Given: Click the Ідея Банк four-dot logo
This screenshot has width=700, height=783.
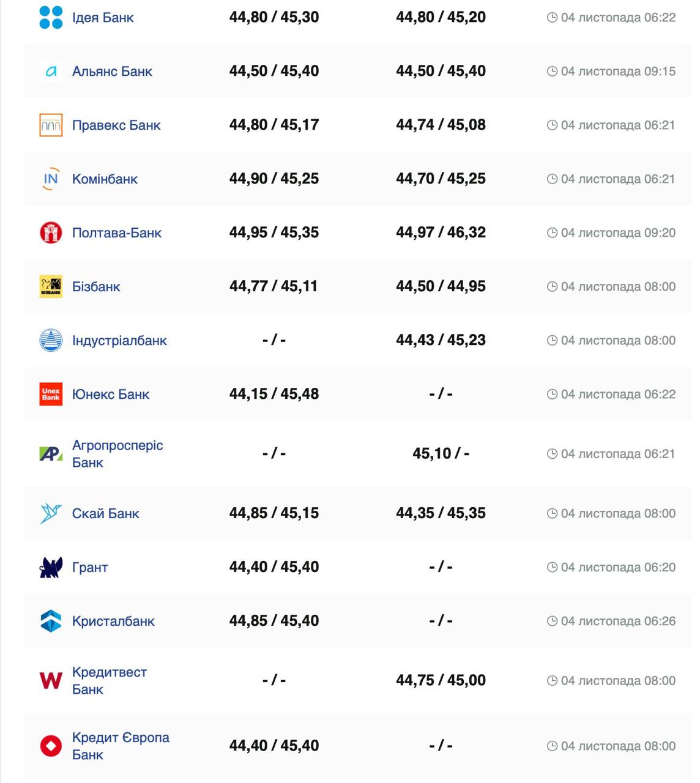Looking at the screenshot, I should (51, 17).
